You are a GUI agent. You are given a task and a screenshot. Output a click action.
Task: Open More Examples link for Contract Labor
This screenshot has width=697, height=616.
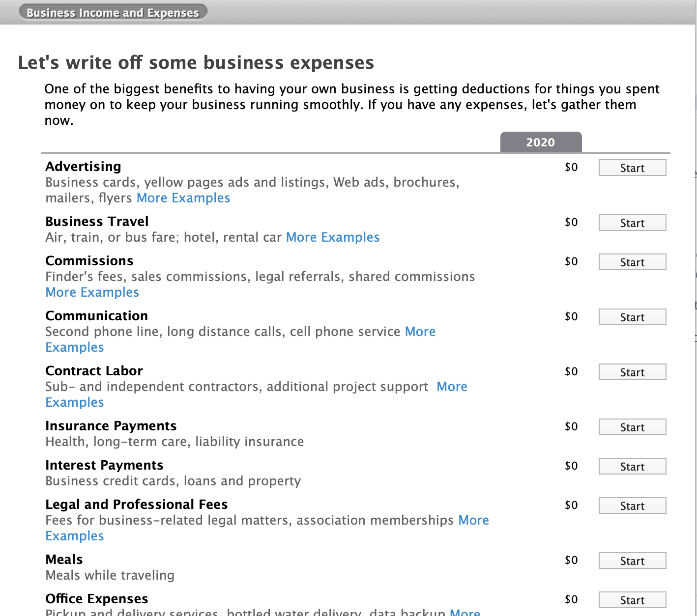[x=452, y=387]
